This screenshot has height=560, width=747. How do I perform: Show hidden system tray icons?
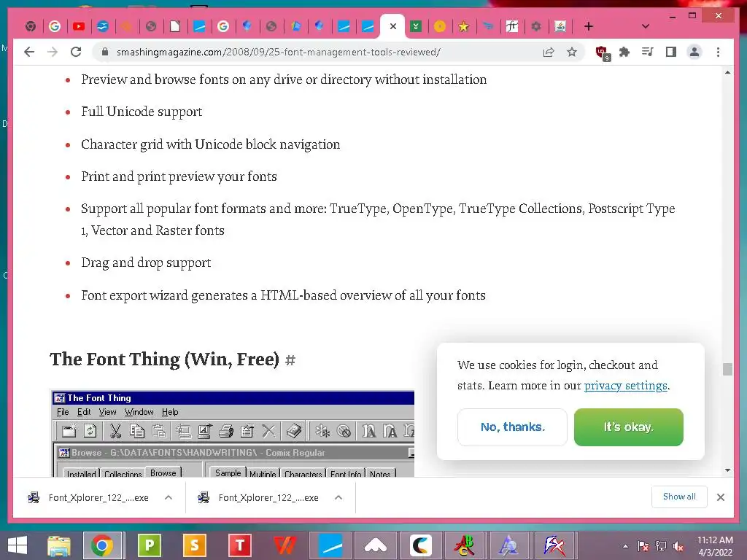coord(625,547)
